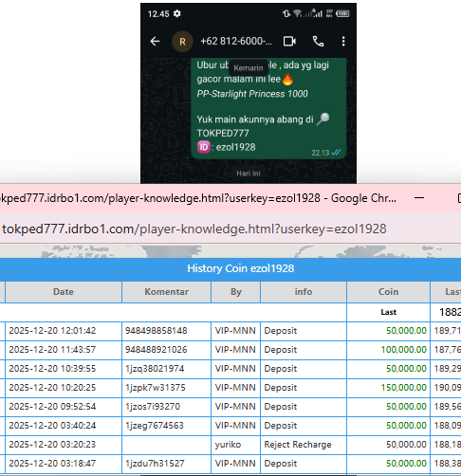Tap the pink ID emoji in message

[204, 147]
